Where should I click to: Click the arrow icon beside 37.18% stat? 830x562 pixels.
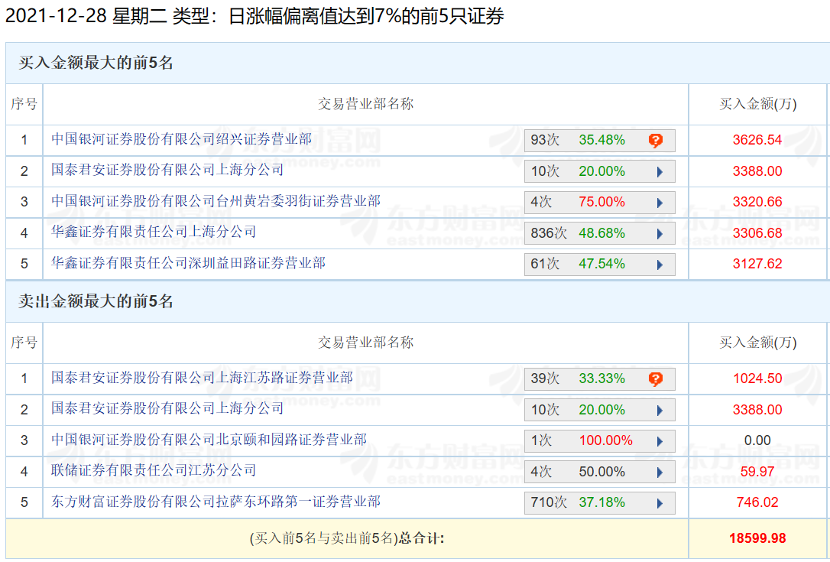[660, 503]
